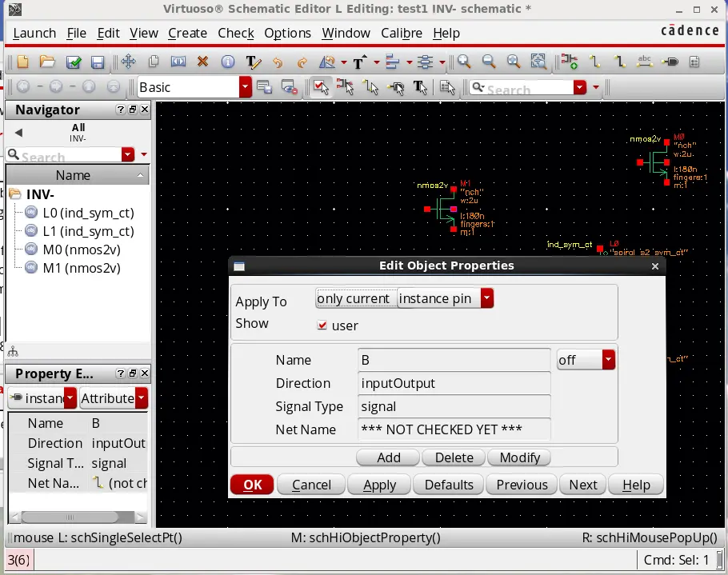The width and height of the screenshot is (728, 575).
Task: Click the Navigator panel help question mark
Action: coord(121,110)
